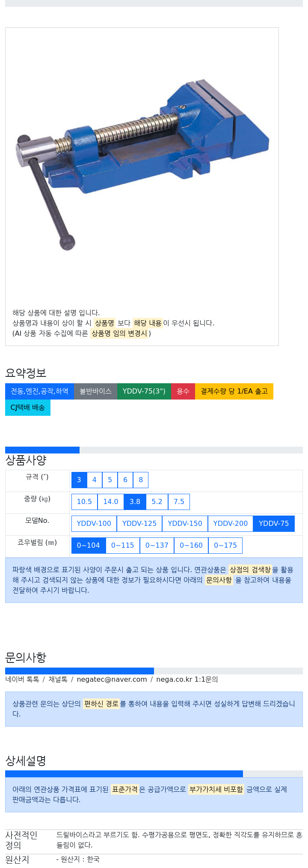Click the YDDV-75(3") model tag

(144, 391)
